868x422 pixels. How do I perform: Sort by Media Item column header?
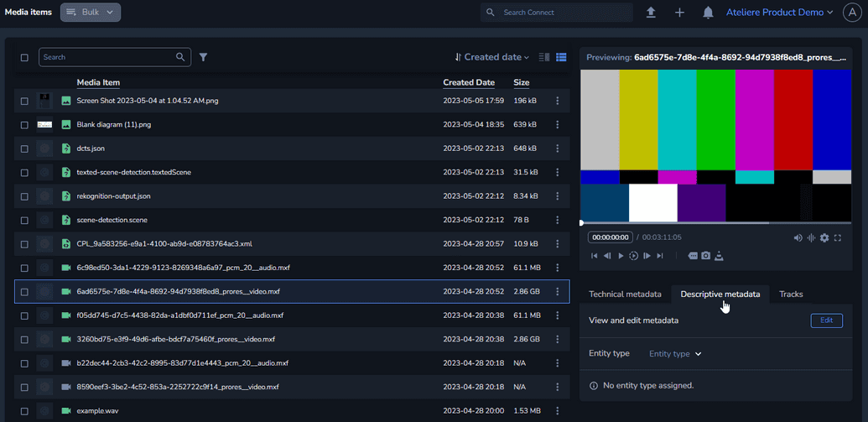tap(98, 82)
